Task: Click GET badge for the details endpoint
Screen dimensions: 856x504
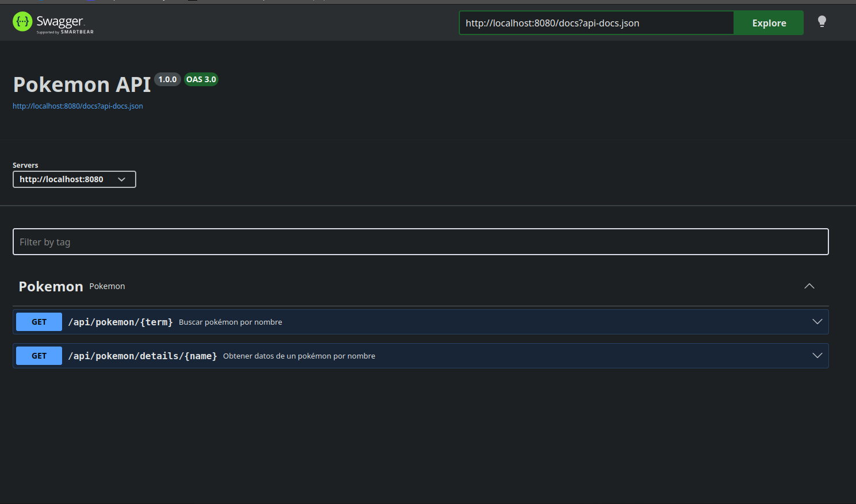Action: coord(39,356)
